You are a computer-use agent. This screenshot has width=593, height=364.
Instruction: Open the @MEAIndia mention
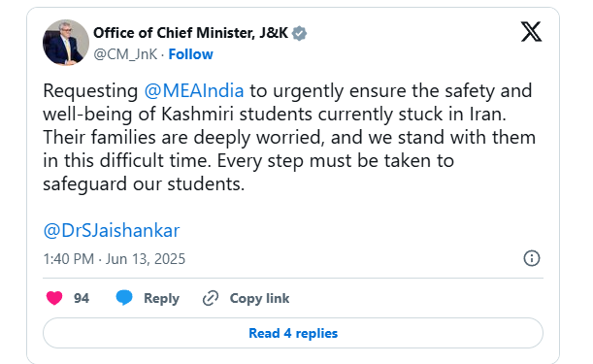point(194,91)
